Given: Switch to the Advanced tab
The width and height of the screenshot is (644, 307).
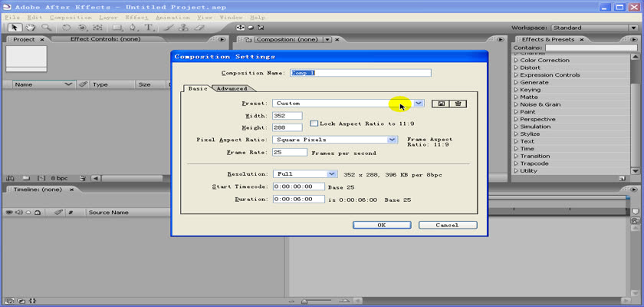Looking at the screenshot, I should (x=232, y=88).
